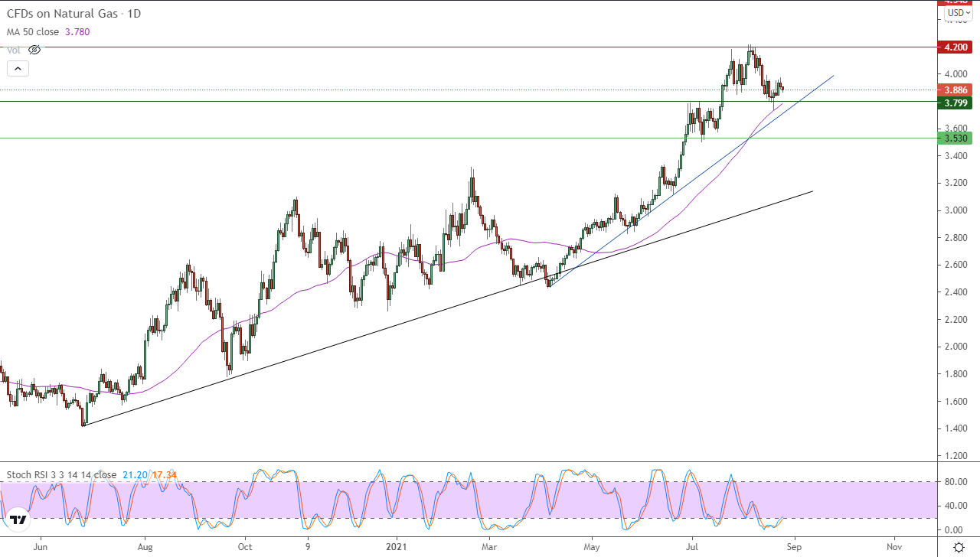Select the Stoch RSI value 21.20

tap(134, 474)
